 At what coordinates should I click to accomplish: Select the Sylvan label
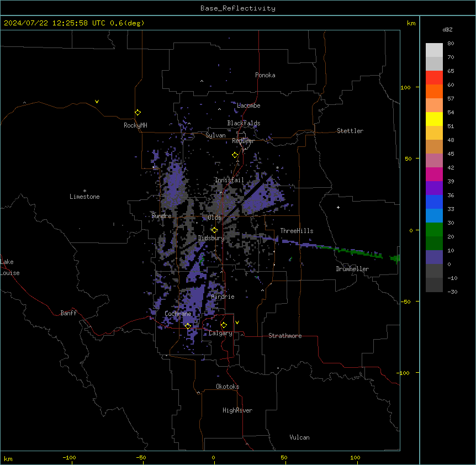click(215, 135)
